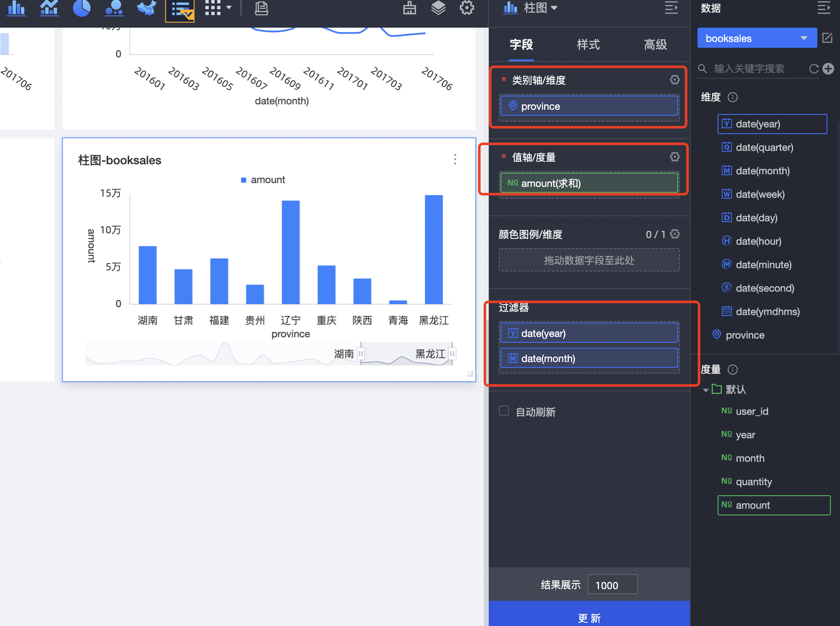Open settings gear for 类别轴/维度 section
The image size is (840, 626).
tap(674, 80)
